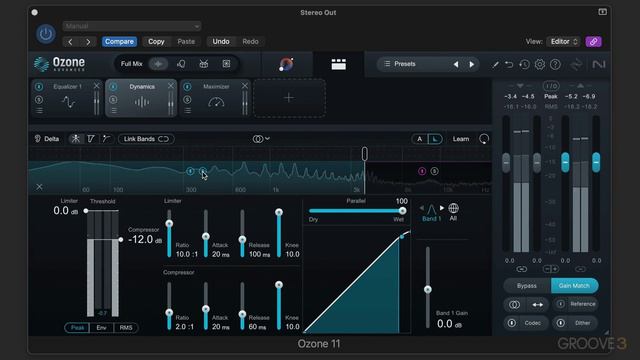Go to previous preset arrow in header
Screen dimensions: 640x360
(x=70, y=42)
